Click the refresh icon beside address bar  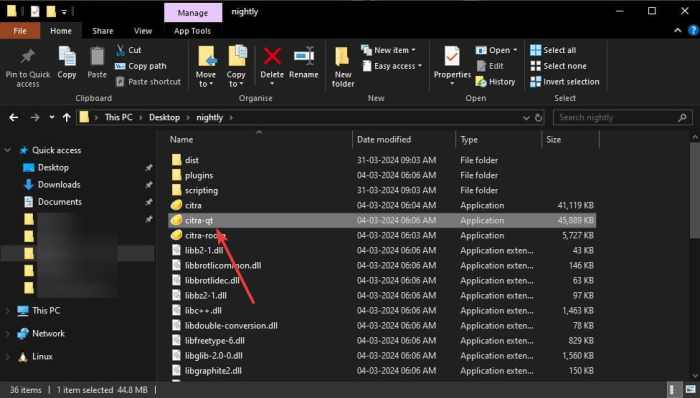click(x=538, y=117)
